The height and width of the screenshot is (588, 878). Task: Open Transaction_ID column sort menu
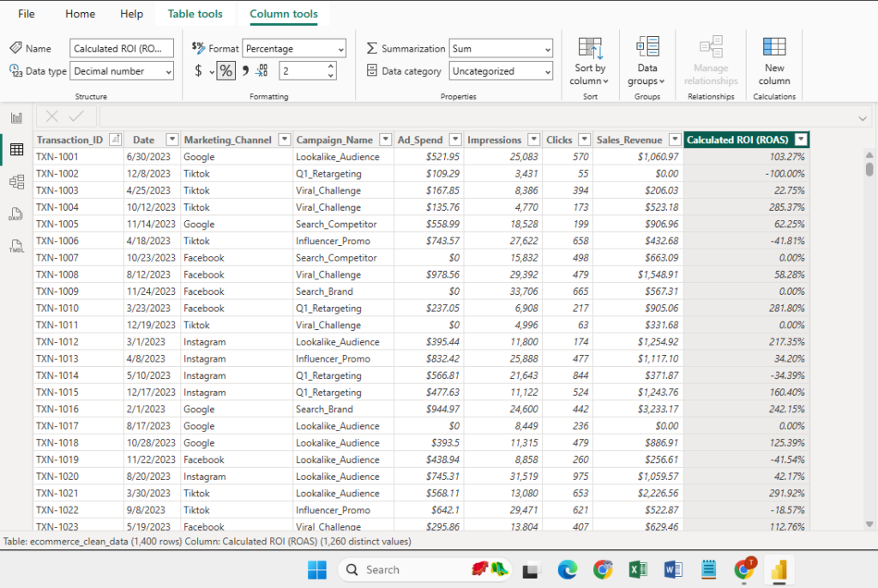(x=116, y=140)
